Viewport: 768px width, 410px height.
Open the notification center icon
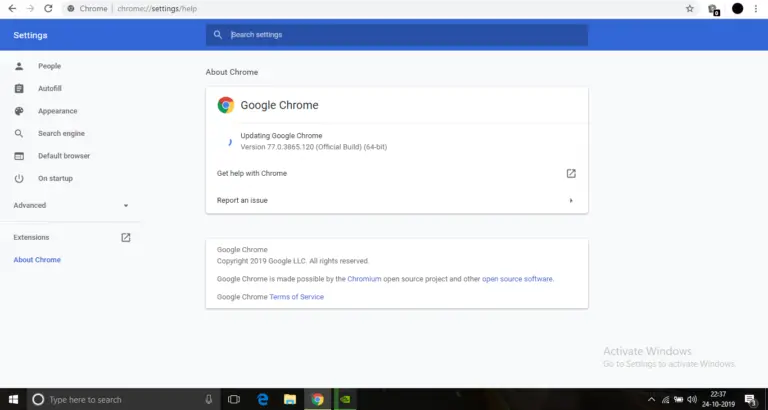[750, 400]
